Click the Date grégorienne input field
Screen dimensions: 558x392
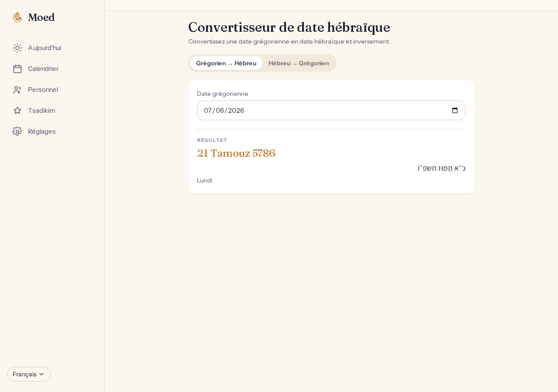click(331, 111)
